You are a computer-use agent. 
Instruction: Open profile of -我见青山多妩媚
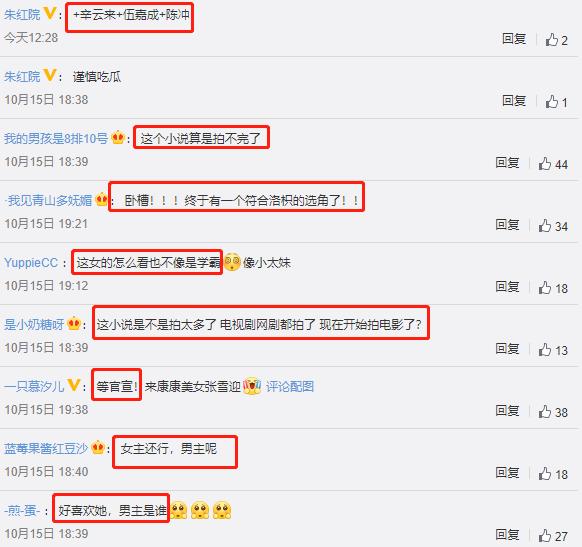click(48, 201)
